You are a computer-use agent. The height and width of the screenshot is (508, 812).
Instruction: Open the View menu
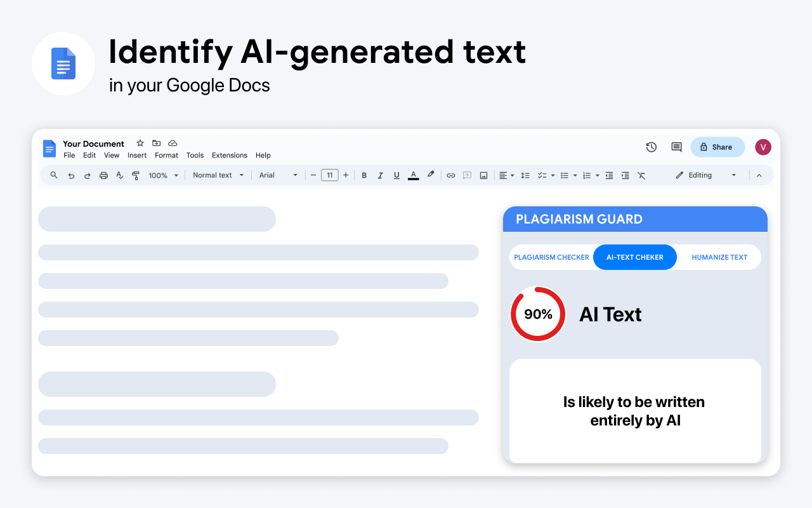click(x=112, y=156)
